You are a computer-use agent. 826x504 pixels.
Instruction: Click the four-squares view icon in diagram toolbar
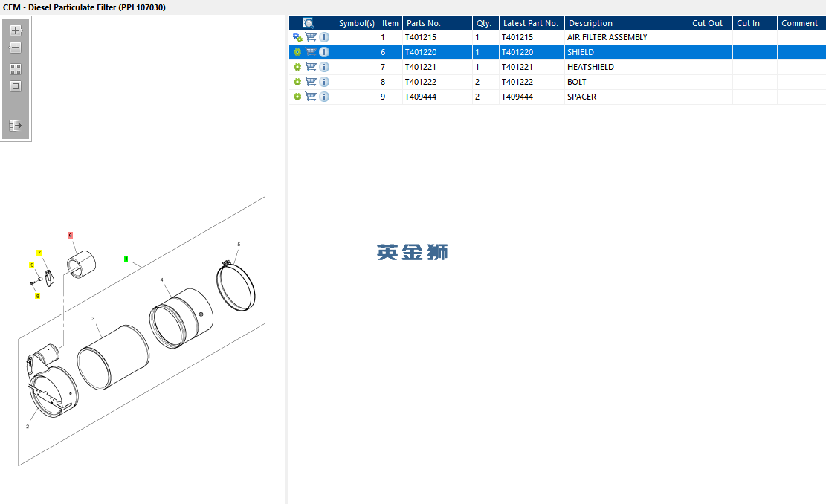point(16,69)
